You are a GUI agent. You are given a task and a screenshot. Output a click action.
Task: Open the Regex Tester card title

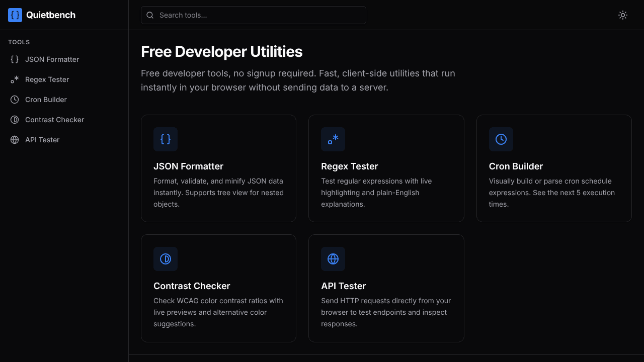350,166
